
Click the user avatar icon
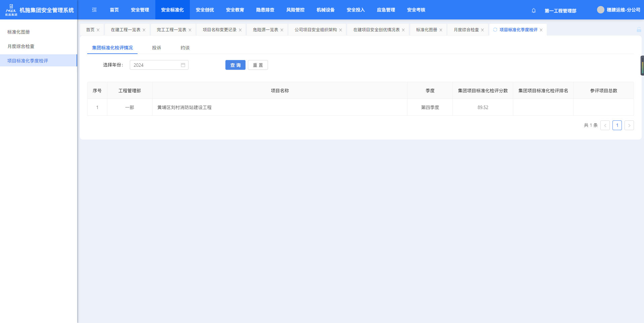[600, 10]
